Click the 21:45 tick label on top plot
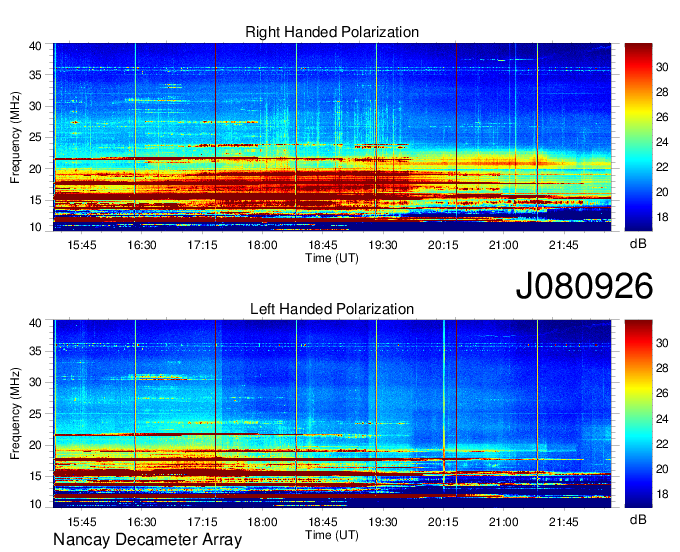680x552 pixels. (564, 245)
